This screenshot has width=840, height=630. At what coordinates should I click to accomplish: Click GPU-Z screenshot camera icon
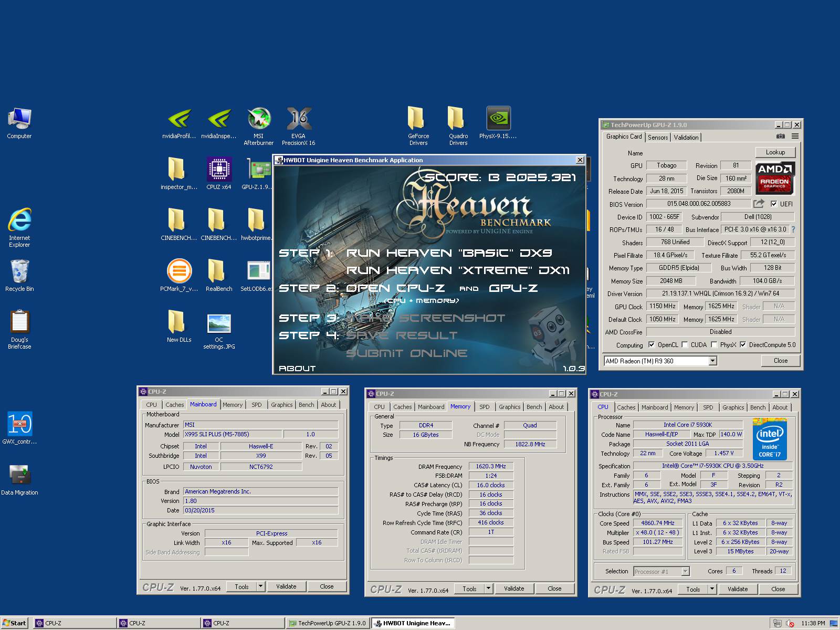point(781,136)
